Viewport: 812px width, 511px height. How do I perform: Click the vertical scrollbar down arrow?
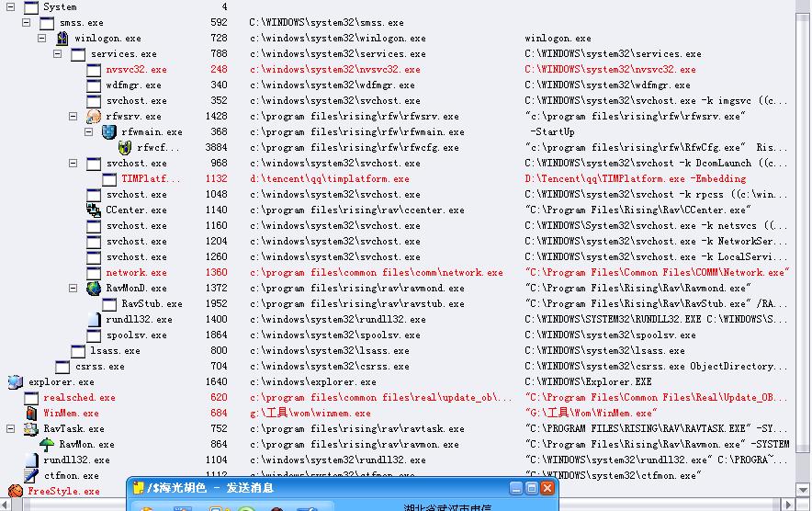pyautogui.click(x=803, y=490)
